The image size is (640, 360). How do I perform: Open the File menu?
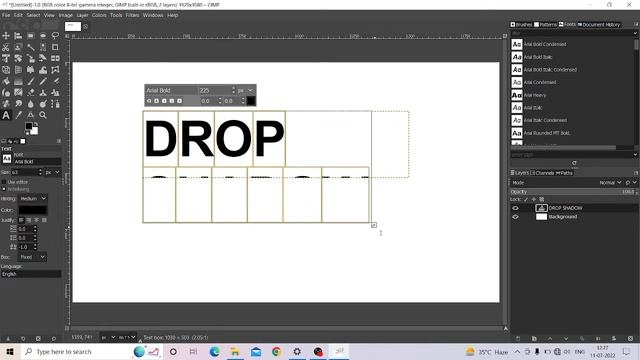point(6,15)
